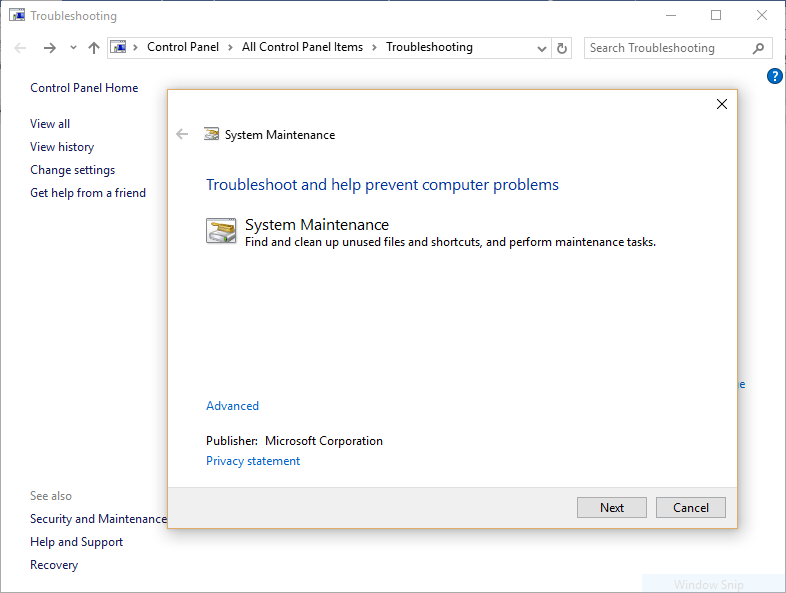The width and height of the screenshot is (786, 593).
Task: Refresh the Troubleshooting address bar
Action: [x=562, y=48]
